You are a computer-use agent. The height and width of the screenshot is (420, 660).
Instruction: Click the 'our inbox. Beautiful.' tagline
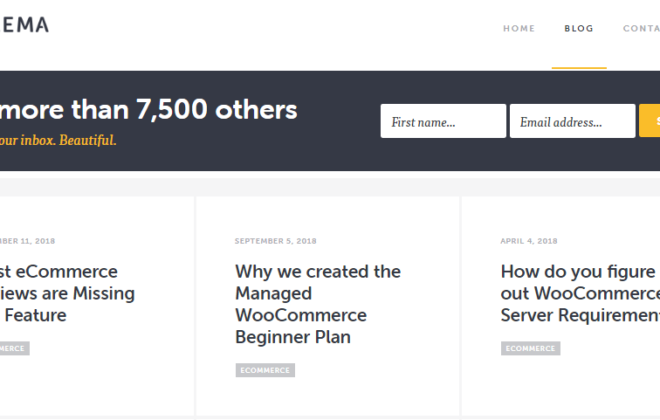[58, 140]
